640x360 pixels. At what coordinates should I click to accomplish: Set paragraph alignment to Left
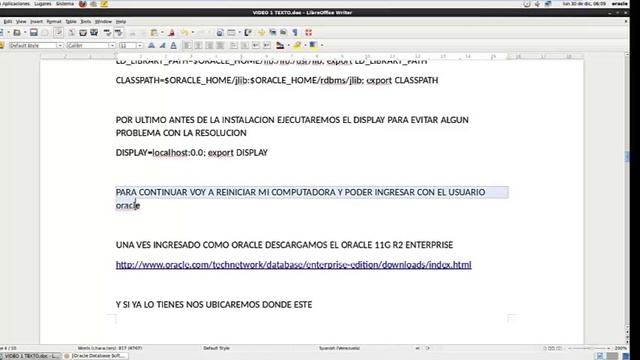tap(187, 45)
